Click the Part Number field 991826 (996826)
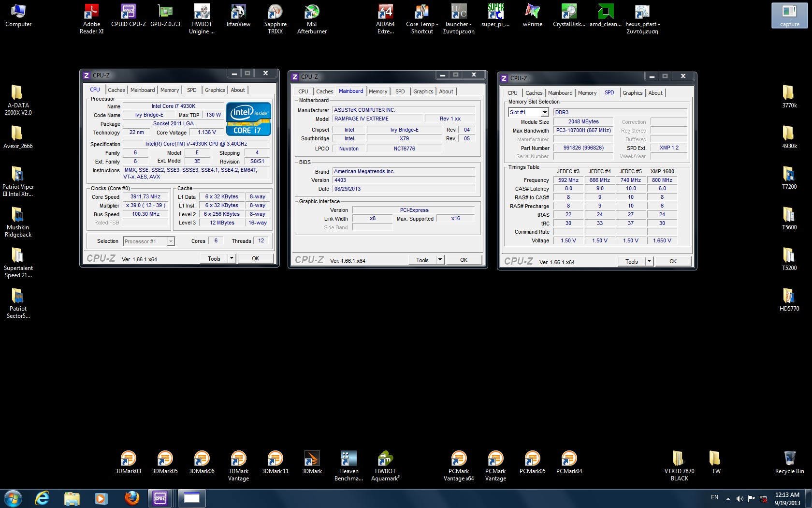Viewport: 812px width, 508px height. pos(583,148)
